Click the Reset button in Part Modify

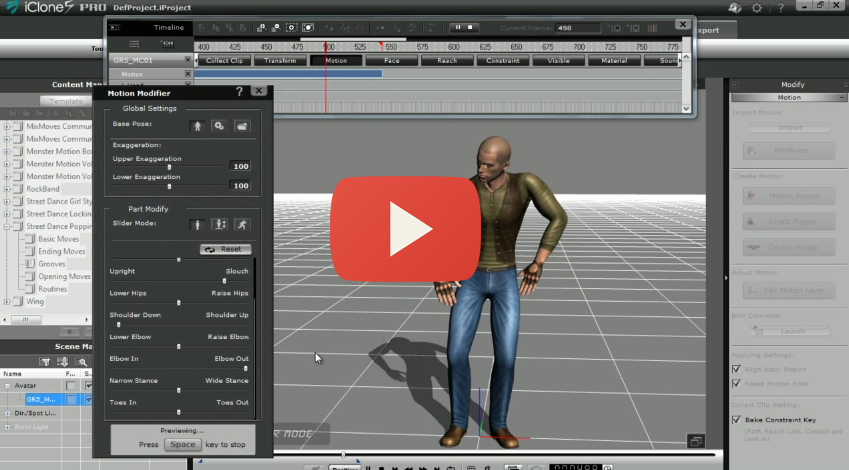click(225, 249)
